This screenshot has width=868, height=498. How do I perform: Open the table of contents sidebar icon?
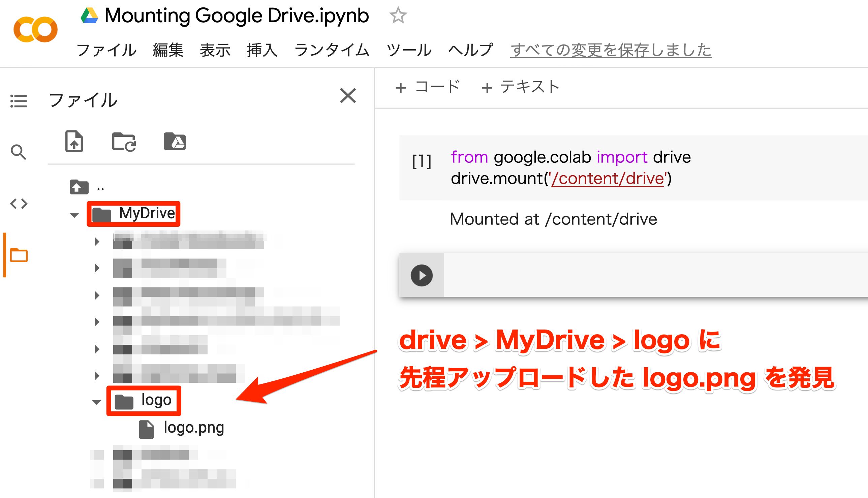[x=19, y=101]
